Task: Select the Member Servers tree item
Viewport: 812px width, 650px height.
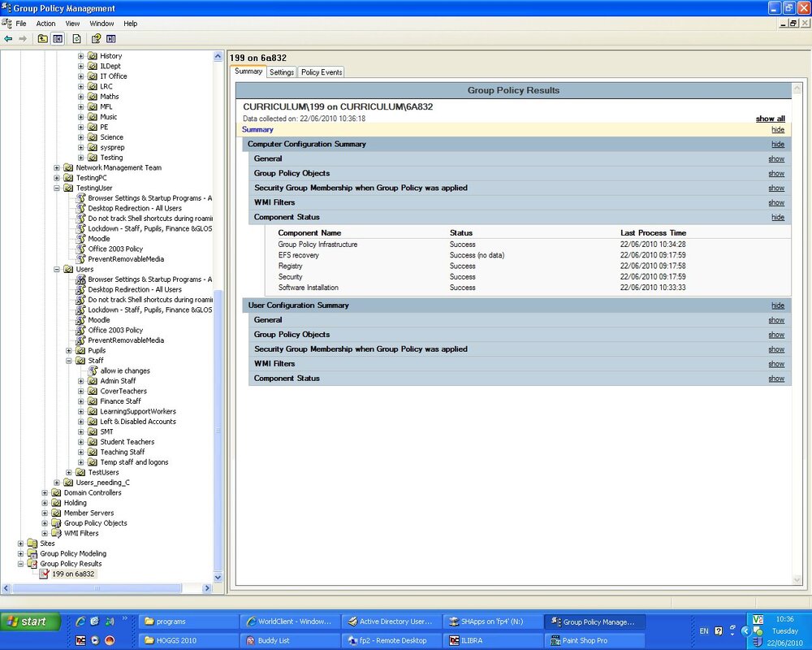Action: coord(89,513)
